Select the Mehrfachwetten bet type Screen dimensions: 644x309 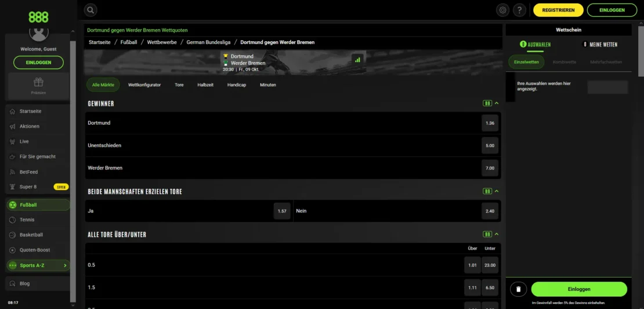[x=606, y=62]
